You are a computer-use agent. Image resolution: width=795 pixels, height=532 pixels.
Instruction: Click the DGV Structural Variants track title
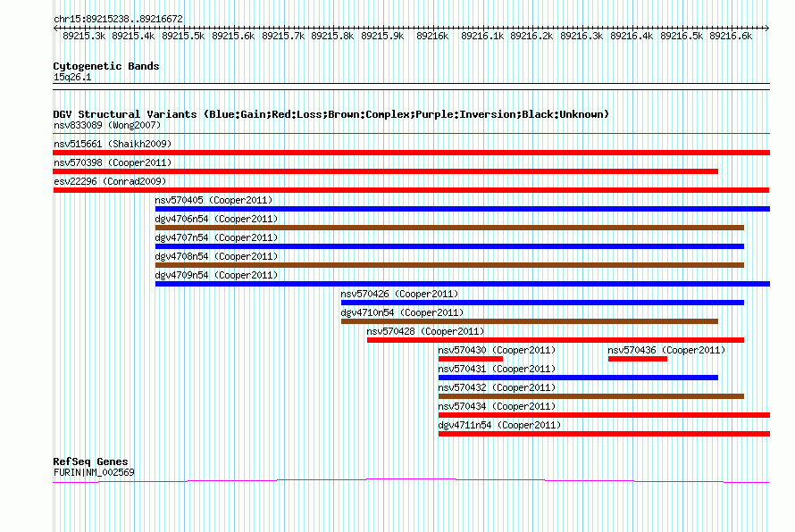coord(331,114)
